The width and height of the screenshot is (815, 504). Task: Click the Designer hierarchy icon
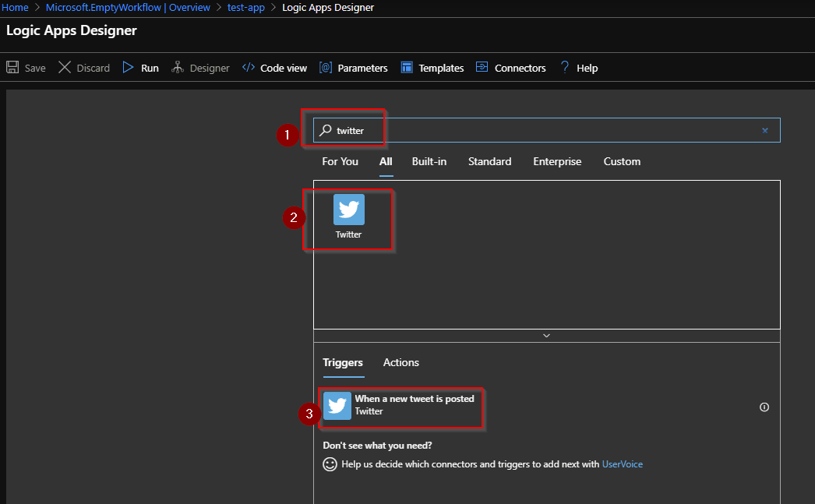coord(178,68)
